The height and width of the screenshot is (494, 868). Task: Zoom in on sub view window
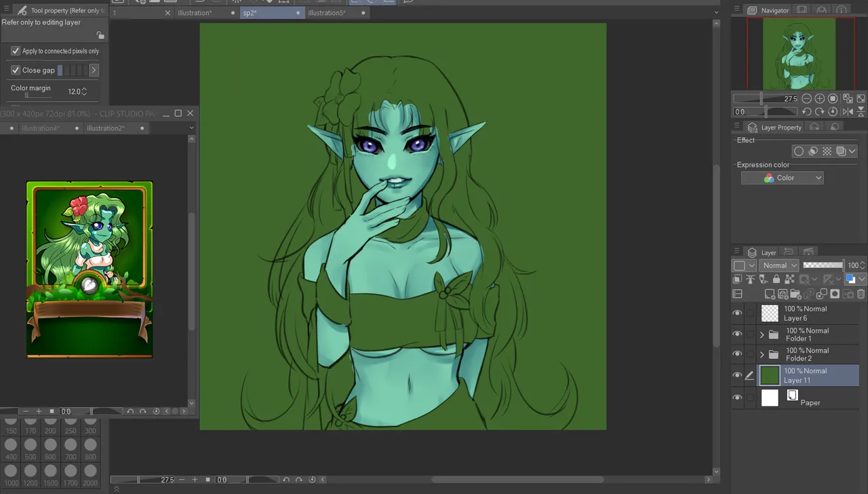click(x=39, y=411)
